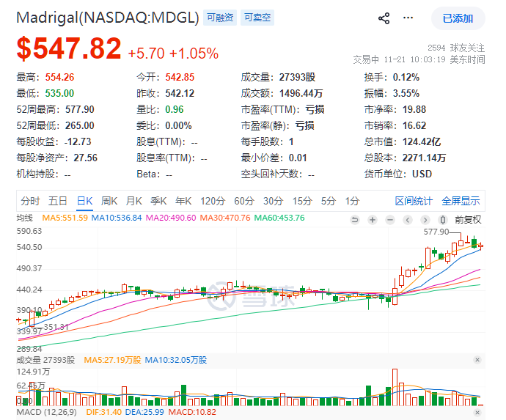Click the 每股收益 -12.73 stat
The height and width of the screenshot is (420, 506).
point(54,142)
